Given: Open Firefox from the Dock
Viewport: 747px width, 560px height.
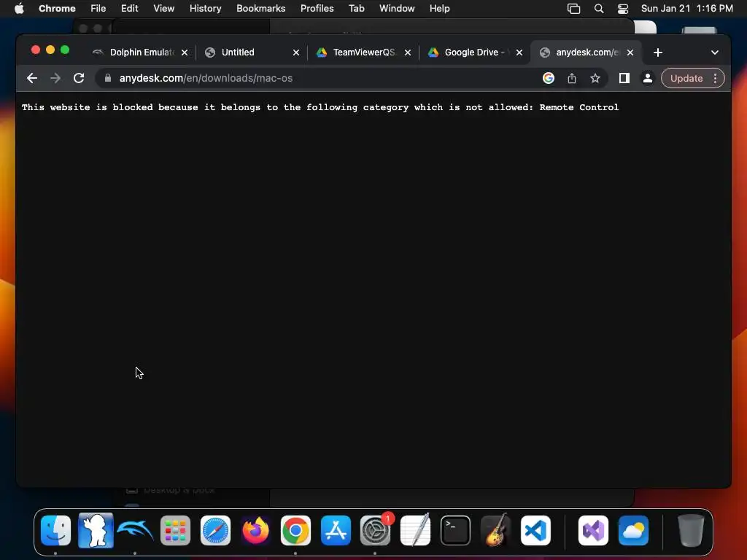Looking at the screenshot, I should tap(255, 531).
